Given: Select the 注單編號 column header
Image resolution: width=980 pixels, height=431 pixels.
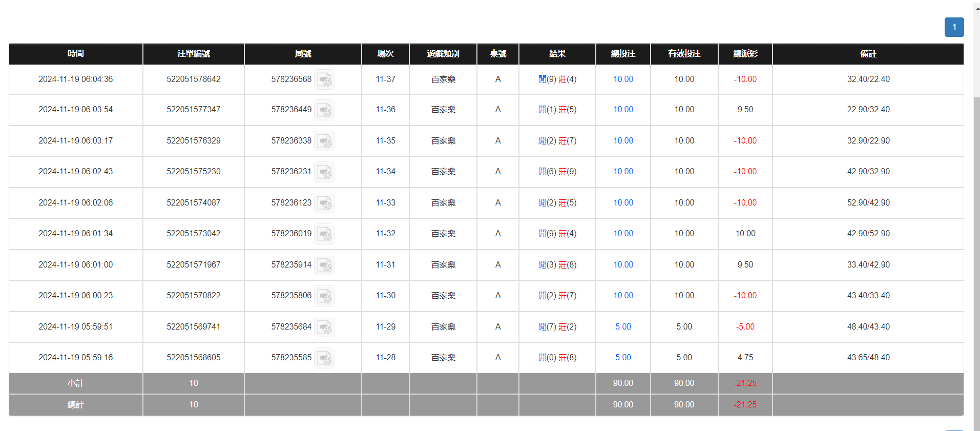Looking at the screenshot, I should point(194,54).
